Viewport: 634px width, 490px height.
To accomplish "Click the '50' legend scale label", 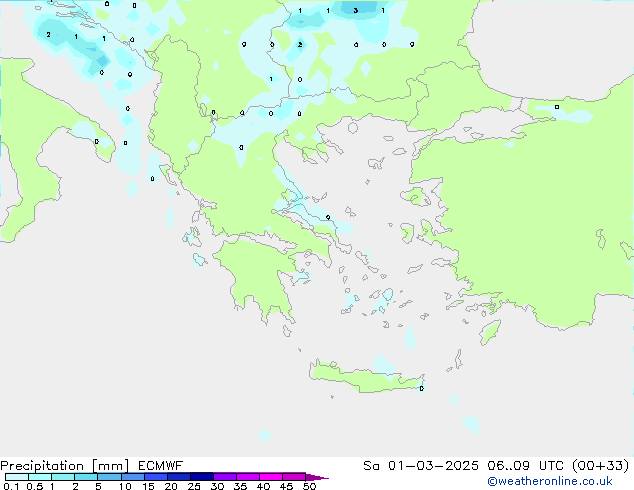I will coord(309,486).
